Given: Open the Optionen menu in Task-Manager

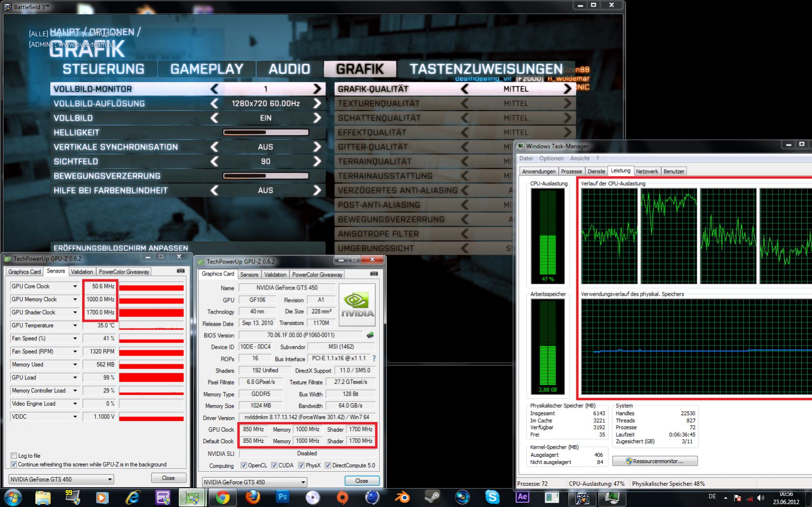Looking at the screenshot, I should click(551, 158).
